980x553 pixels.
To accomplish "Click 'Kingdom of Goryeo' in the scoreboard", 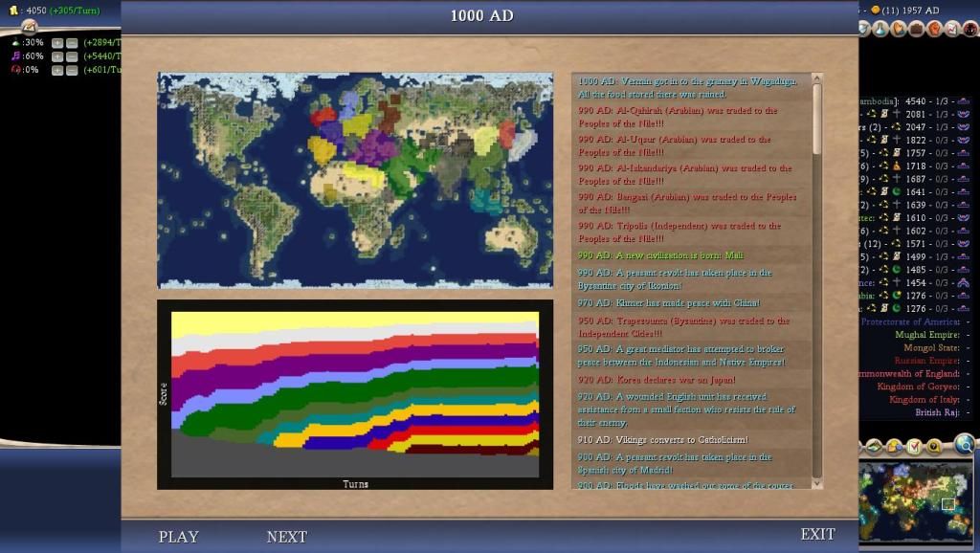I will [918, 387].
